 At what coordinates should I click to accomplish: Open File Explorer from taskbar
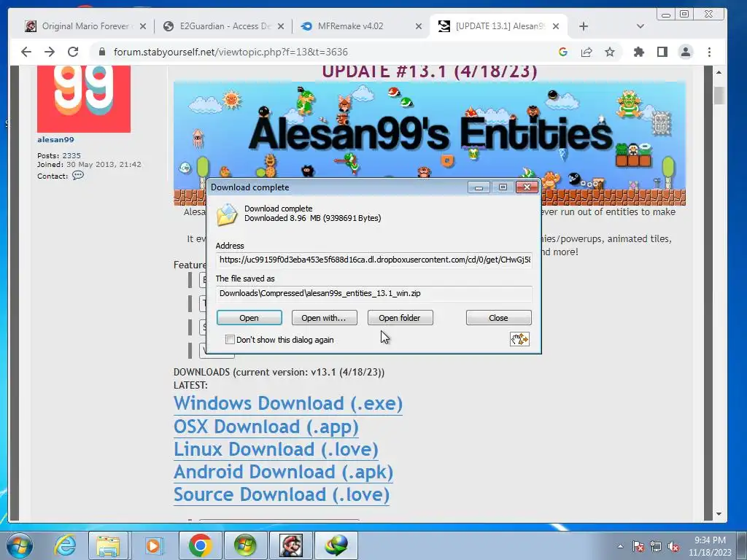(x=108, y=545)
